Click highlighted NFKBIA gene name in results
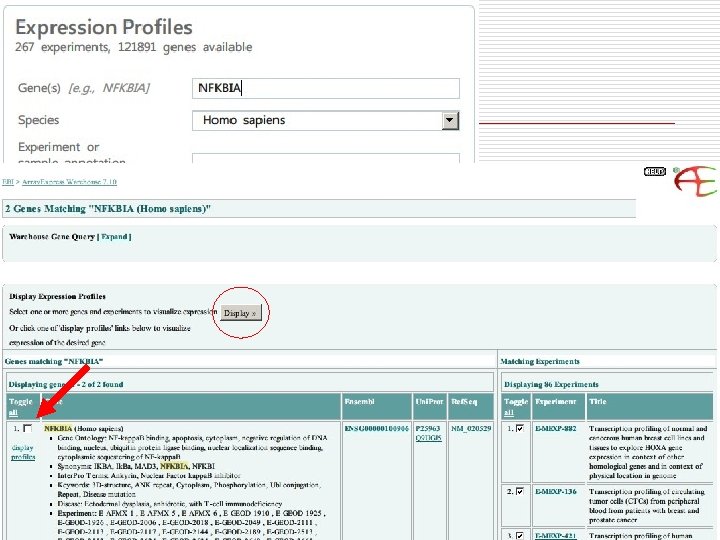The image size is (720, 540). point(58,428)
